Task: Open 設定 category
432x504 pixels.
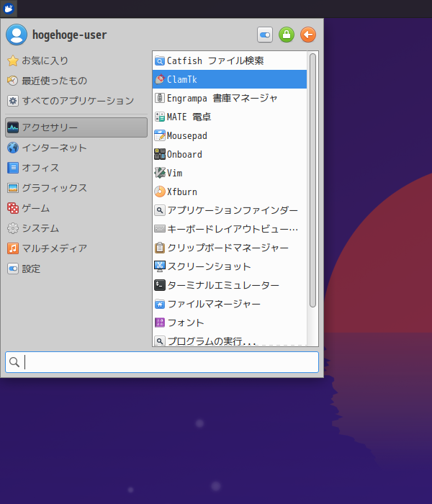Action: [x=76, y=269]
